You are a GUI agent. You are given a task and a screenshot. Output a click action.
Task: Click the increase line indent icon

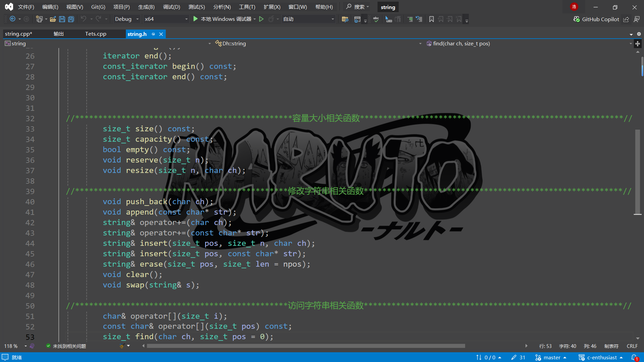pos(410,19)
